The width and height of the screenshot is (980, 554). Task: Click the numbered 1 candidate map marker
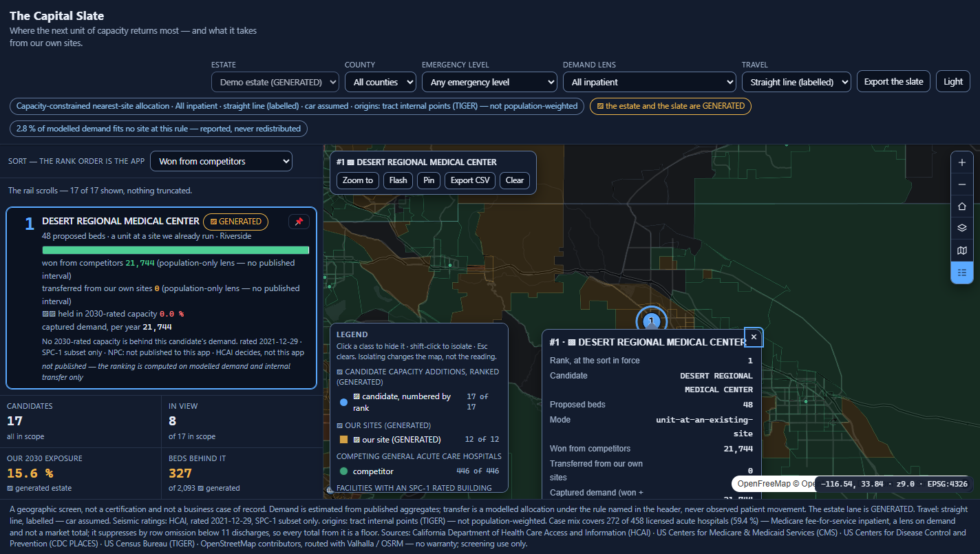[651, 321]
